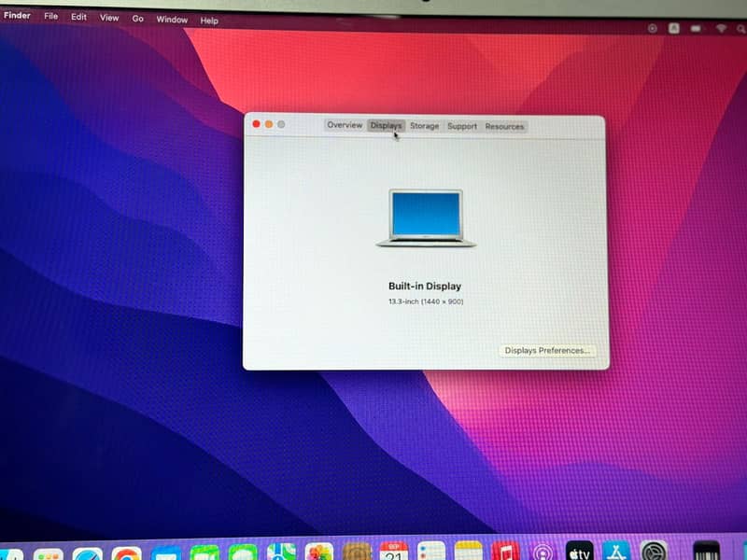
Task: Open the File menu
Action: coord(50,17)
